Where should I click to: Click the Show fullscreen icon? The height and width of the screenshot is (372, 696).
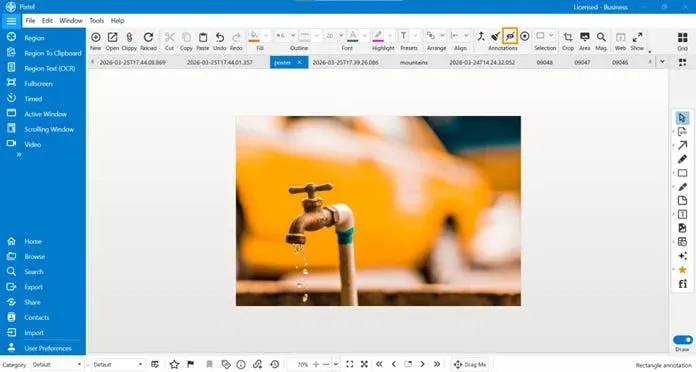[x=637, y=37]
